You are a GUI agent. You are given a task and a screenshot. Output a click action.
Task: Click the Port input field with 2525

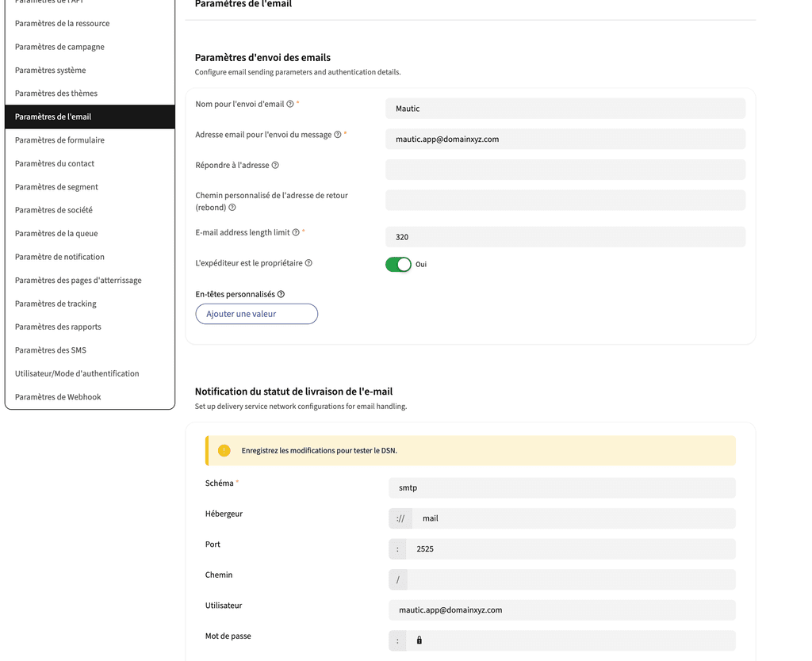(x=569, y=548)
